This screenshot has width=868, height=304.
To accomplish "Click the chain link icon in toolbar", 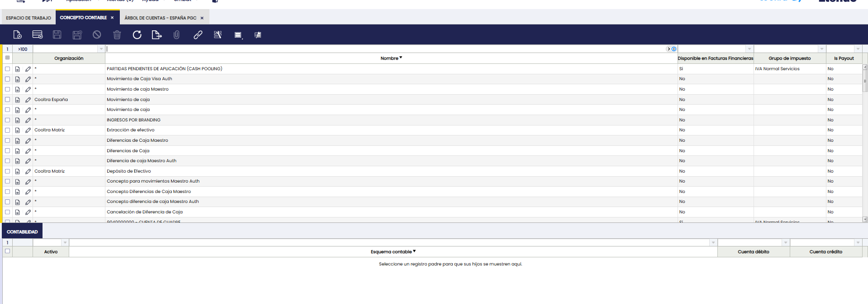I will point(198,35).
